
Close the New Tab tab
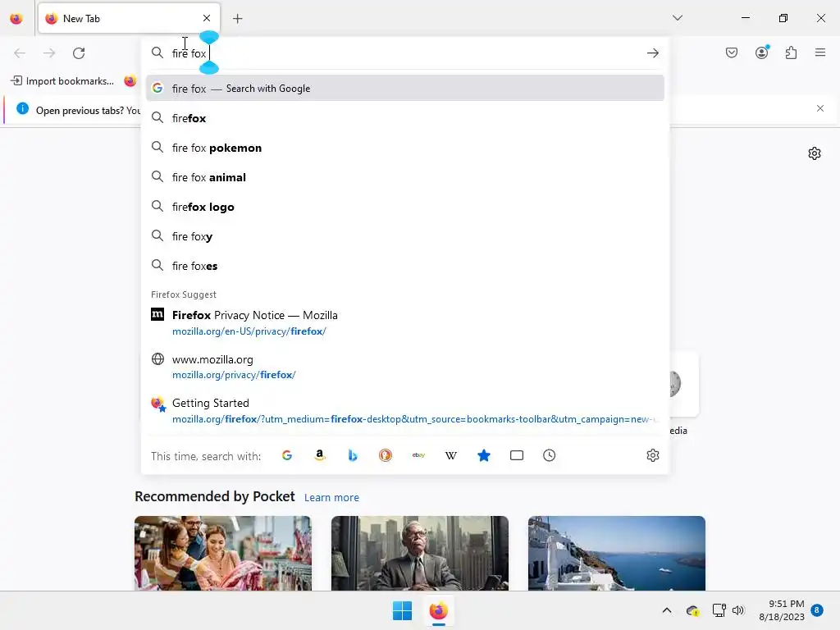(207, 18)
